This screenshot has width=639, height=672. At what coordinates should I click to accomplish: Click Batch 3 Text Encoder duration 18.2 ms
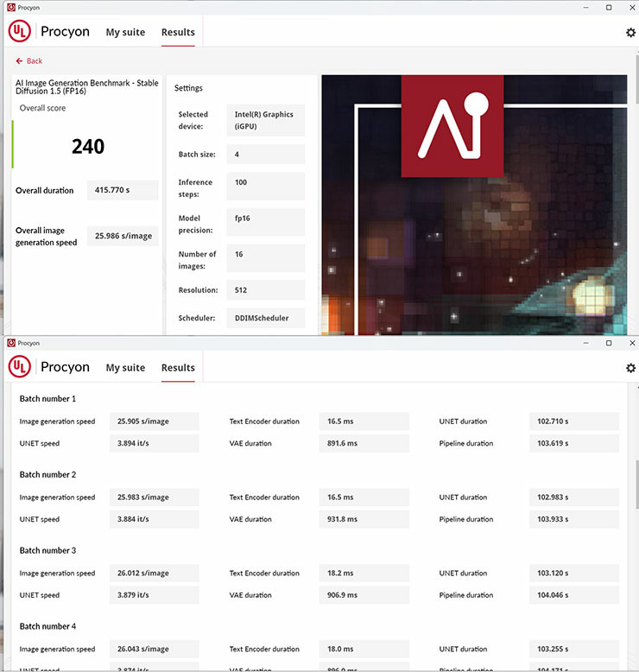[364, 573]
